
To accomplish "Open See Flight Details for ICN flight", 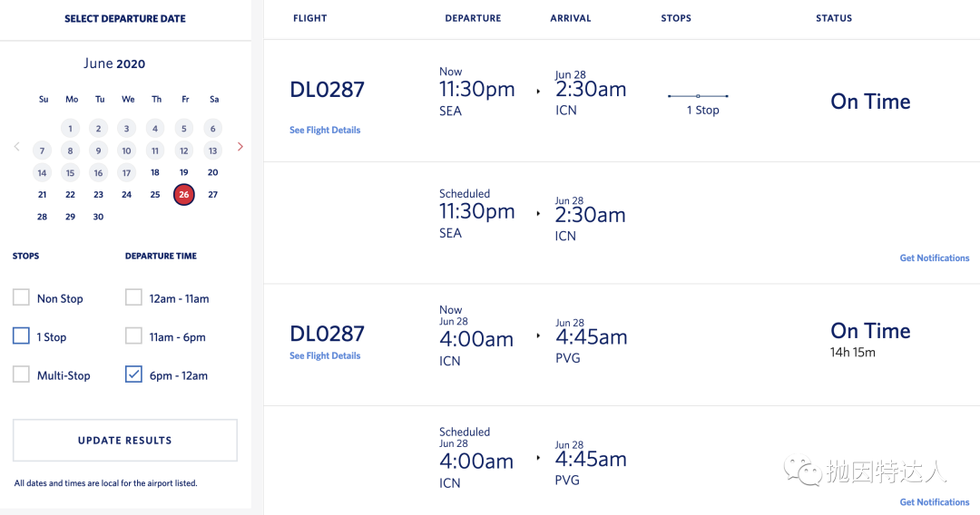I will pyautogui.click(x=325, y=356).
